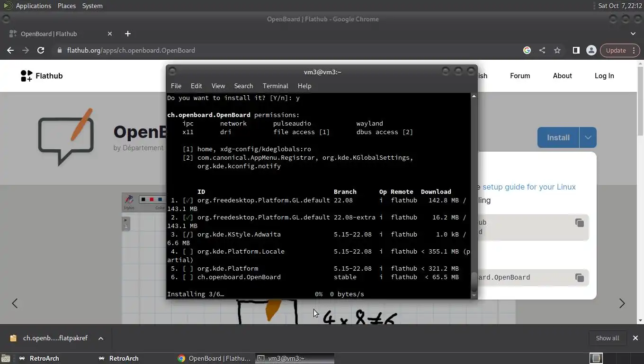
Task: Switch to OpenBoard | Flathub taskbar window
Action: coord(215,358)
